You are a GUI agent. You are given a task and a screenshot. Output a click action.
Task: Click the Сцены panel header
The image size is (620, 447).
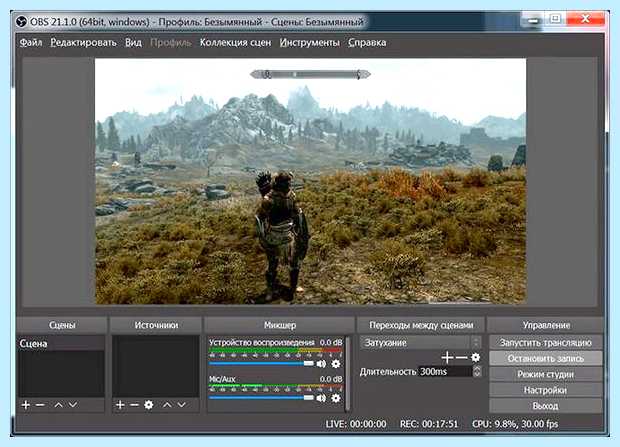[x=62, y=325]
